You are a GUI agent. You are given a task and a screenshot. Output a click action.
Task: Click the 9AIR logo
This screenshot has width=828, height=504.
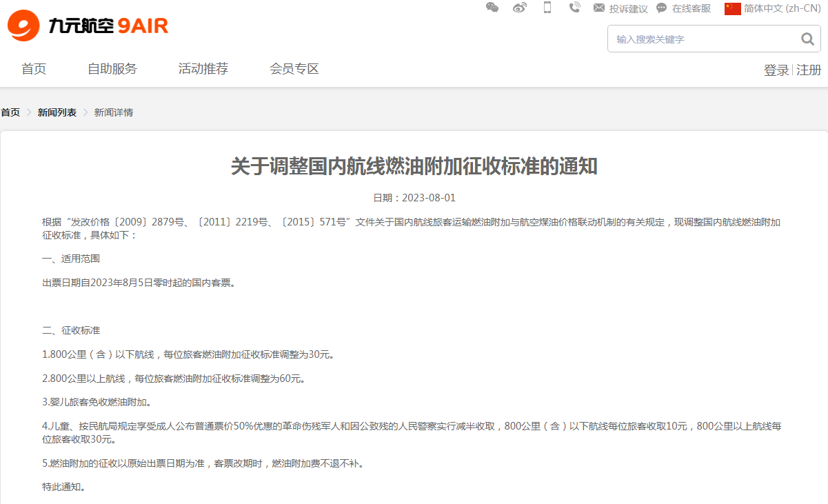pos(88,26)
